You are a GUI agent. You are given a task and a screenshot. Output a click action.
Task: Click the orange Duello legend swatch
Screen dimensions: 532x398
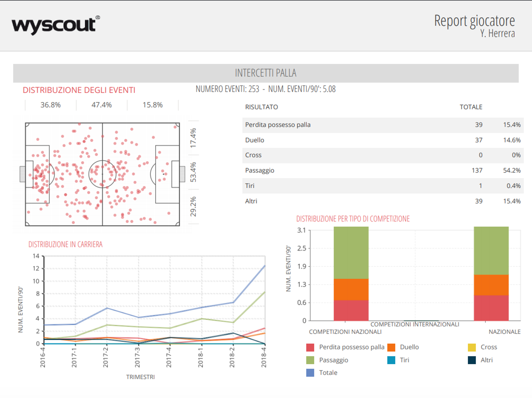pos(391,347)
